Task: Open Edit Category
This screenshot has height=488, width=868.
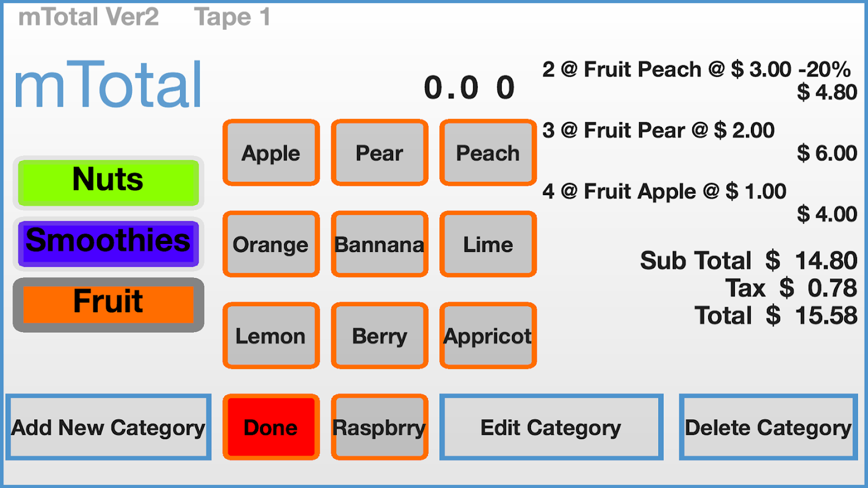Action: click(x=551, y=427)
